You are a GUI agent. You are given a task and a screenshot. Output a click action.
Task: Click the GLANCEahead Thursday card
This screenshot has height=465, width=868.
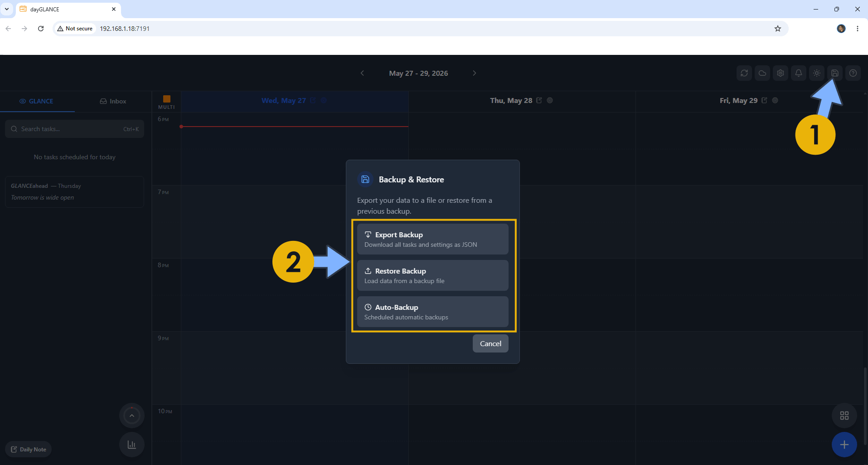(74, 192)
